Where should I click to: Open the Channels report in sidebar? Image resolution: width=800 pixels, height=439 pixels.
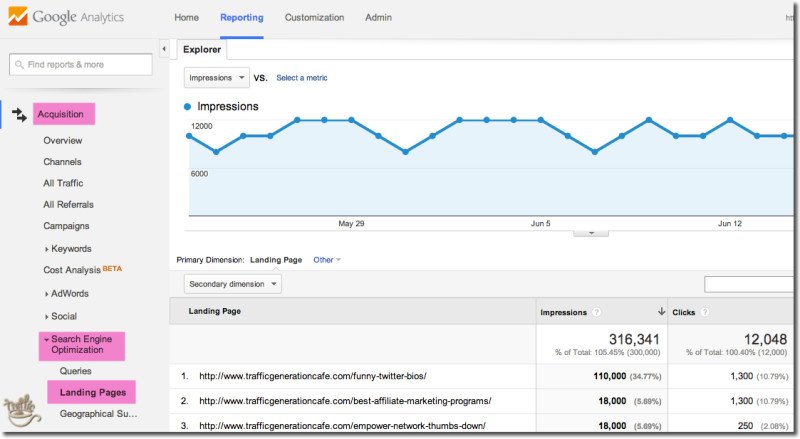tap(62, 162)
